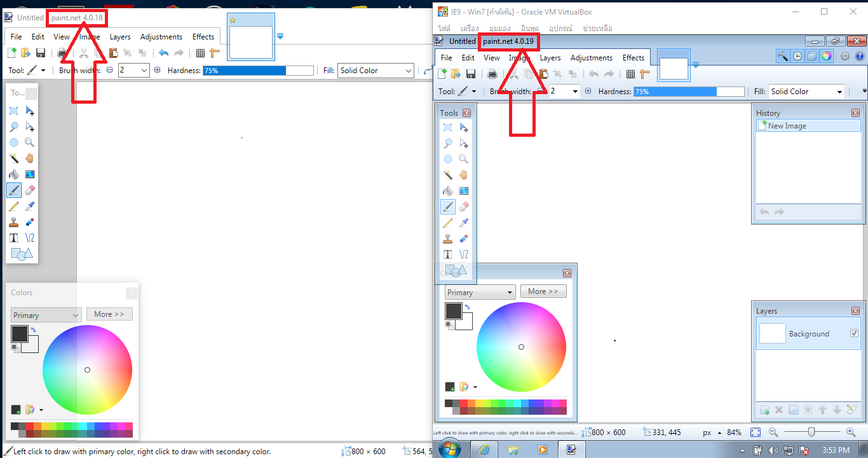This screenshot has height=458, width=868.
Task: Open Internet Explorer from VM taskbar
Action: pyautogui.click(x=484, y=450)
